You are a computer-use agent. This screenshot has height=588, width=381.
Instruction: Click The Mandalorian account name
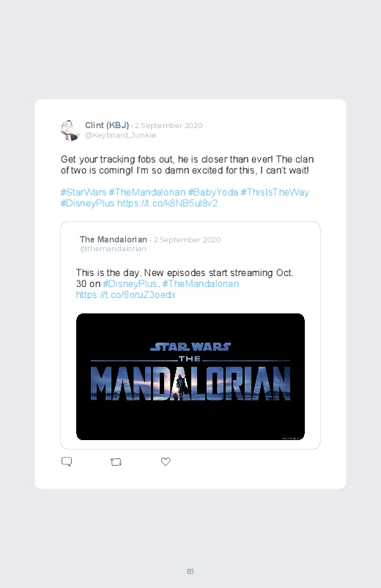(114, 239)
